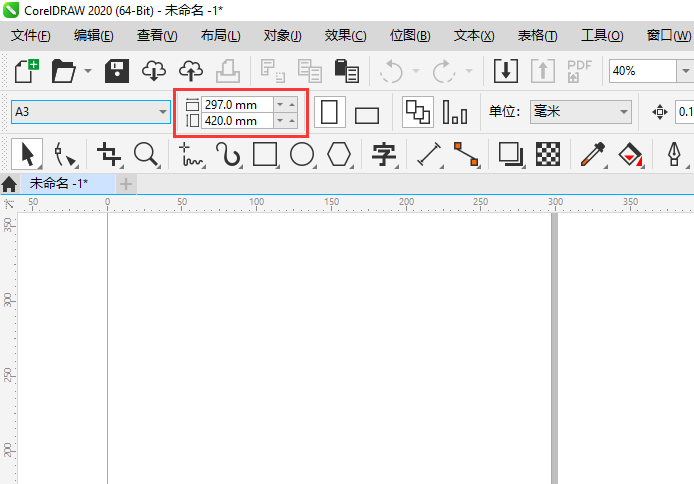Select Portrait page orientation
The image size is (694, 484).
tap(329, 112)
